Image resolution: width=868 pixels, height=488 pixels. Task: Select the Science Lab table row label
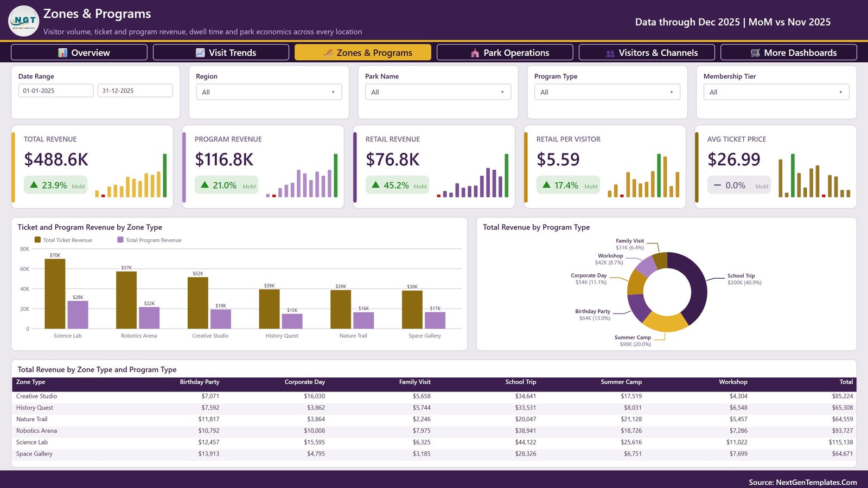32,442
